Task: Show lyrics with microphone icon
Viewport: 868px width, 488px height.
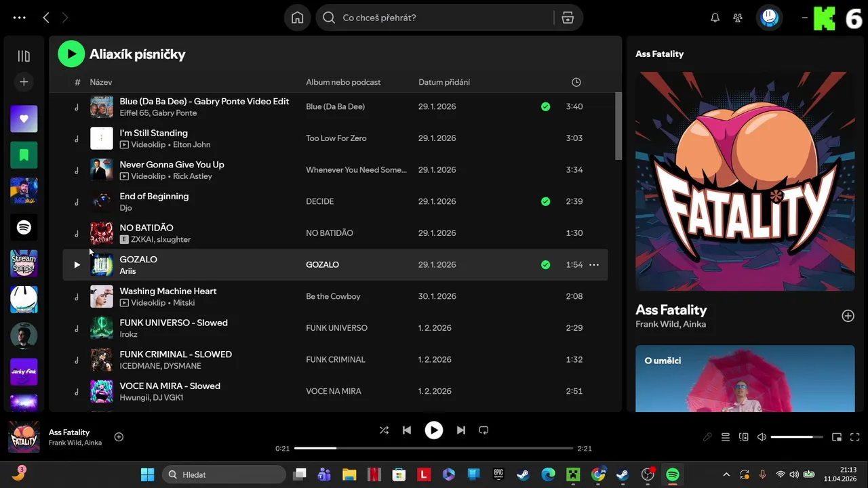Action: 707,437
